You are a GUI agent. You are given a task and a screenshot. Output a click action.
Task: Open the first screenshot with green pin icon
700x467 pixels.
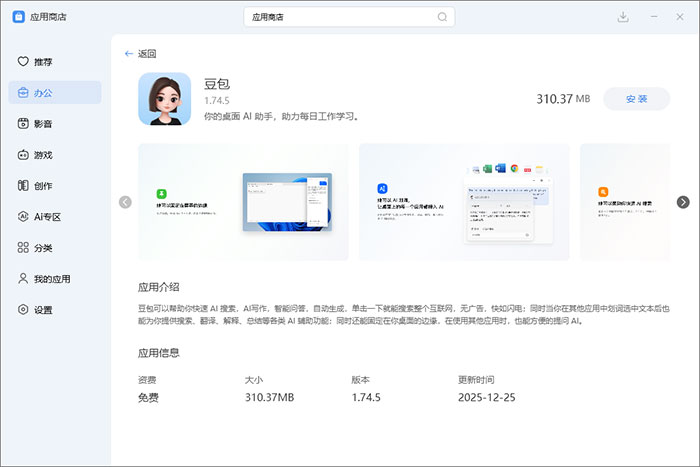coord(243,202)
